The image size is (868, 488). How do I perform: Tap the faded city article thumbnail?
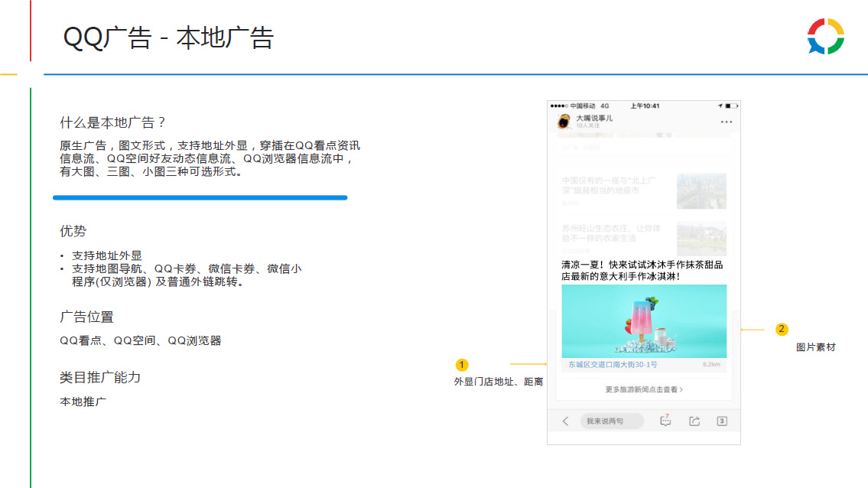(x=701, y=191)
